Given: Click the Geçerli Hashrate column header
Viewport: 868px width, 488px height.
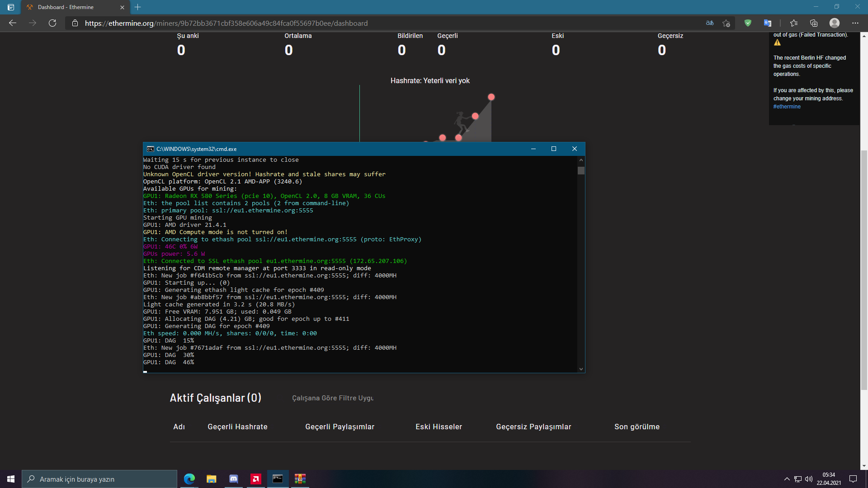Looking at the screenshot, I should pyautogui.click(x=237, y=427).
